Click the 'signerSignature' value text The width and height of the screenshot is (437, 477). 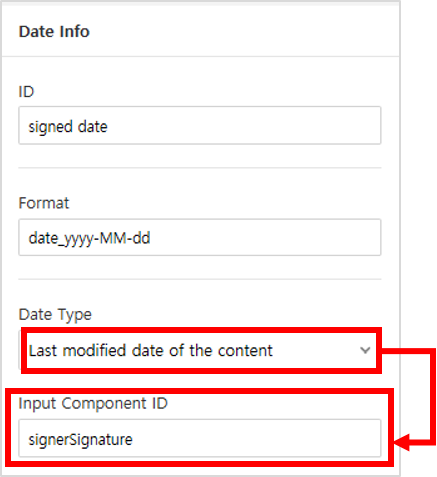(x=80, y=440)
